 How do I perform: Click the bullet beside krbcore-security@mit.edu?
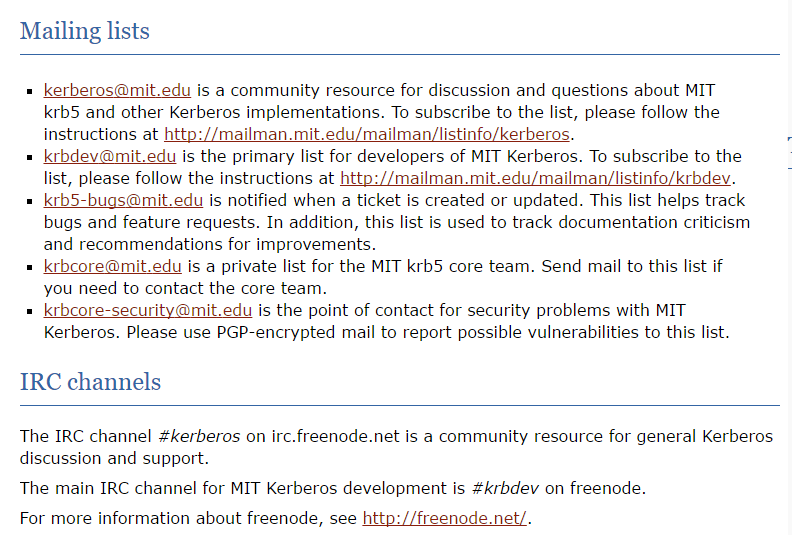tap(30, 311)
